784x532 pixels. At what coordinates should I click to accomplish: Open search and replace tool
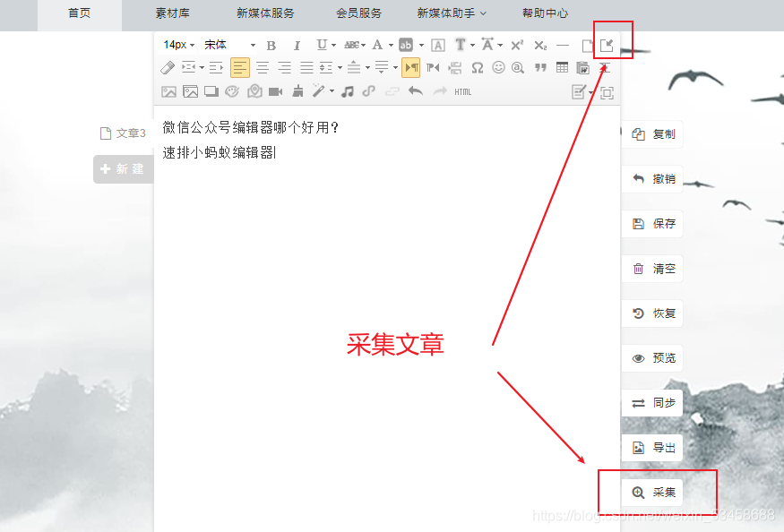(518, 67)
